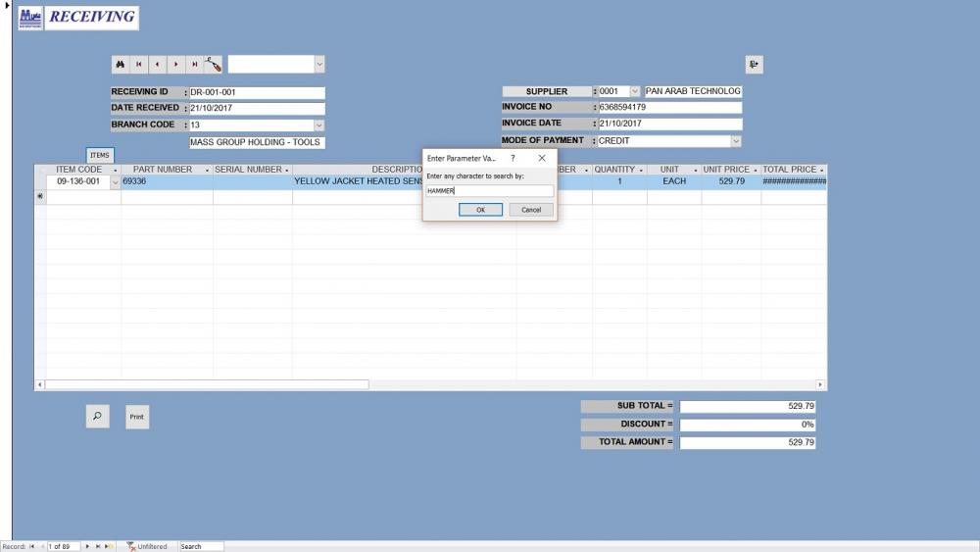Open the item code 09-136-001 dropdown
Viewport: 980px width, 552px height.
(115, 182)
